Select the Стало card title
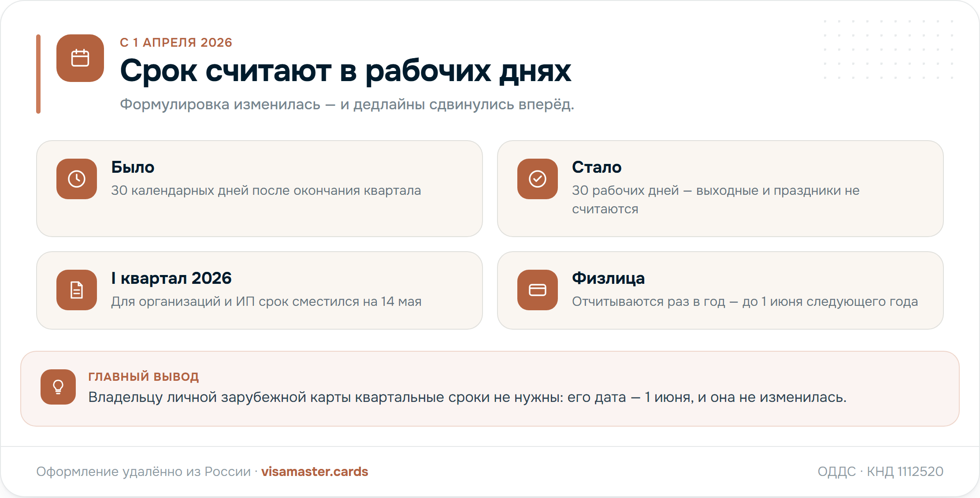This screenshot has width=980, height=498. 597,167
